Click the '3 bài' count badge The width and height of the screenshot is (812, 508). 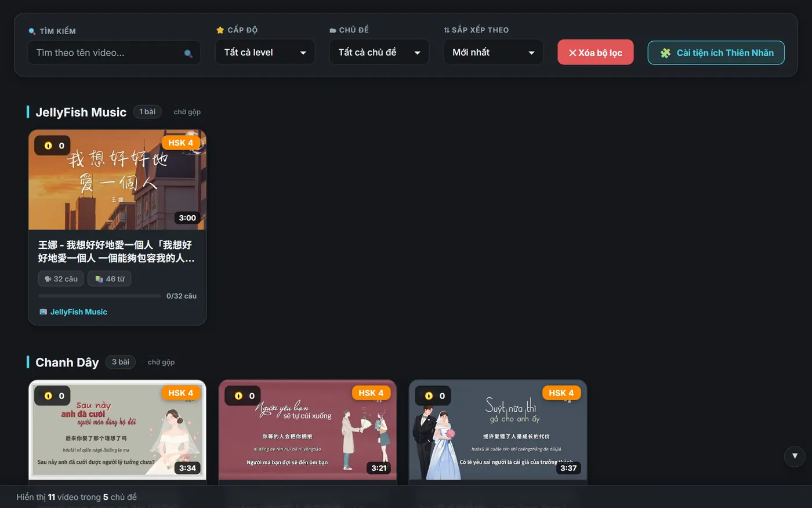click(121, 362)
